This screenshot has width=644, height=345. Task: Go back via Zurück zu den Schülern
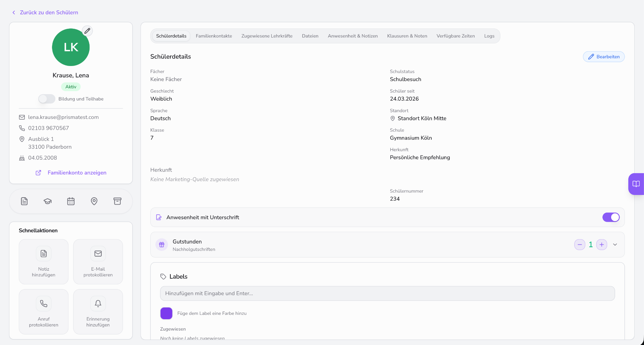click(49, 12)
